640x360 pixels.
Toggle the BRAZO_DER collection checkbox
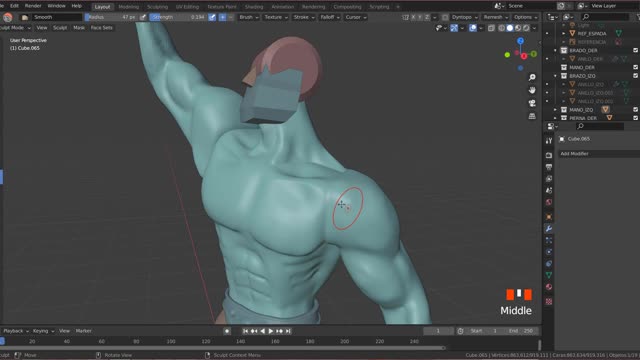pos(636,50)
